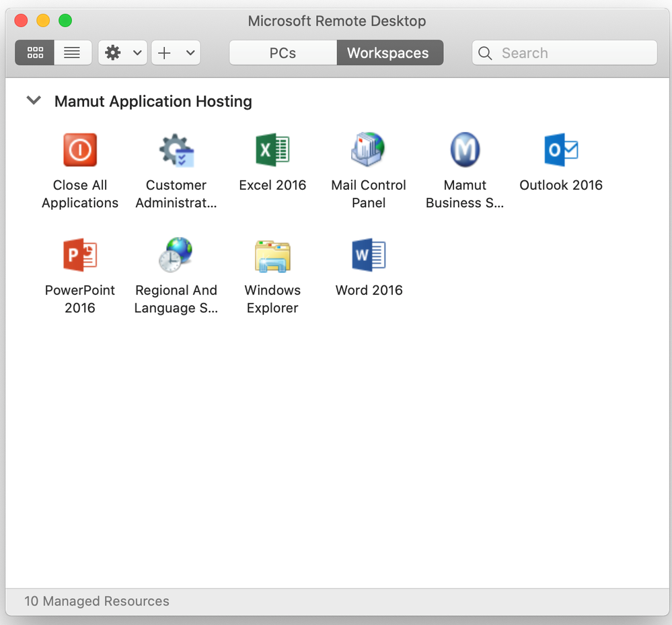The width and height of the screenshot is (672, 625).
Task: Open the plus add dropdown arrow
Action: pyautogui.click(x=190, y=52)
